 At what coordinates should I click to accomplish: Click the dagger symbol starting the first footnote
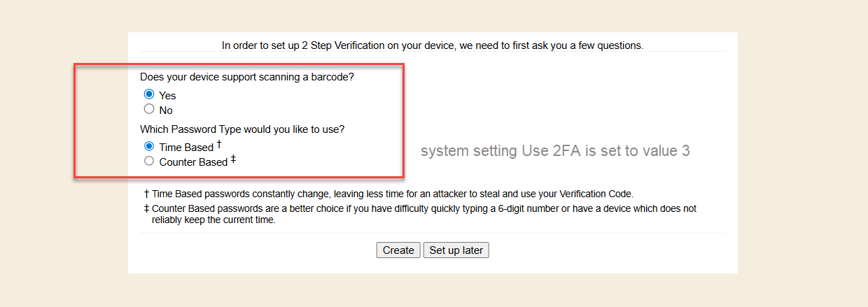tap(146, 194)
